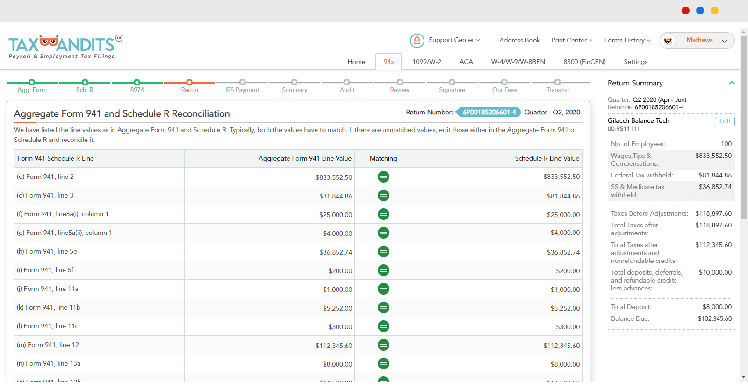Viewport: 748px width, 389px height.
Task: Click matching icon for Form 941 line 5e
Action: point(383,252)
